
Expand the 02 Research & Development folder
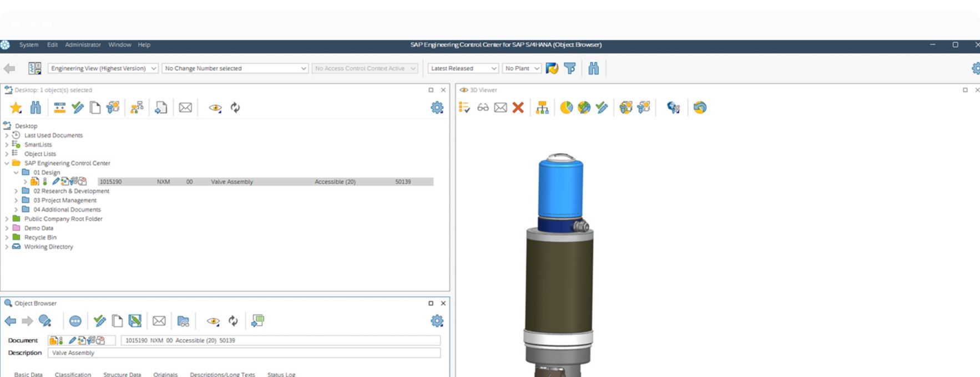pyautogui.click(x=16, y=191)
